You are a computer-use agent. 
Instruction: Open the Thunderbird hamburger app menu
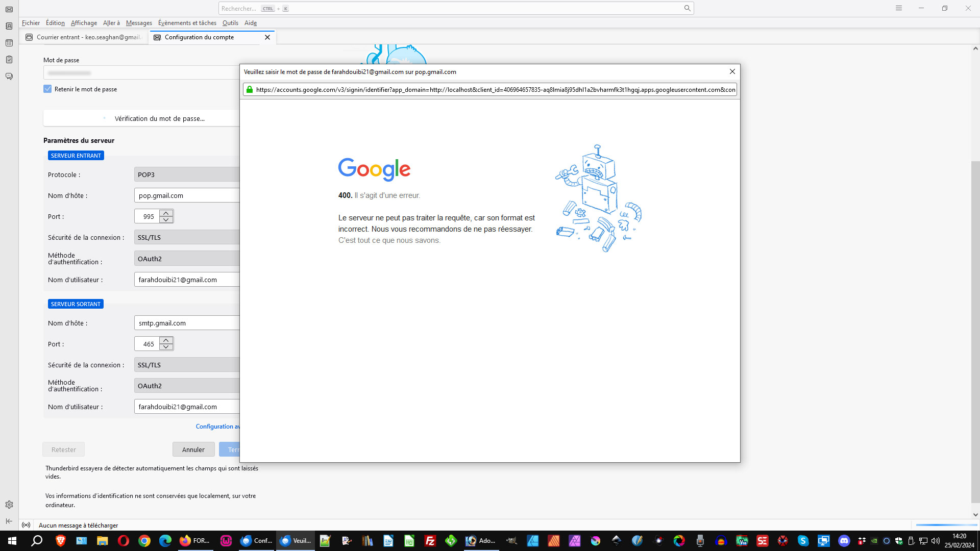click(x=899, y=8)
